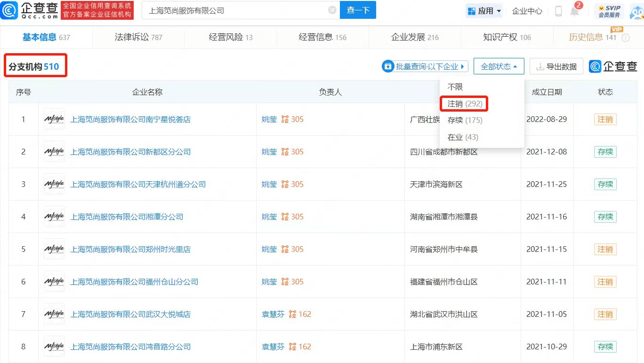Open 上海笕尚服饰有限公司天津杭州道分公司 link
Screen dimensions: 644x363
pos(138,185)
